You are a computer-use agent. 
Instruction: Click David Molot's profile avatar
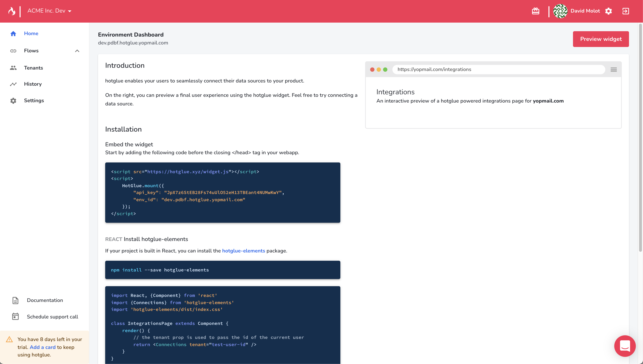560,11
